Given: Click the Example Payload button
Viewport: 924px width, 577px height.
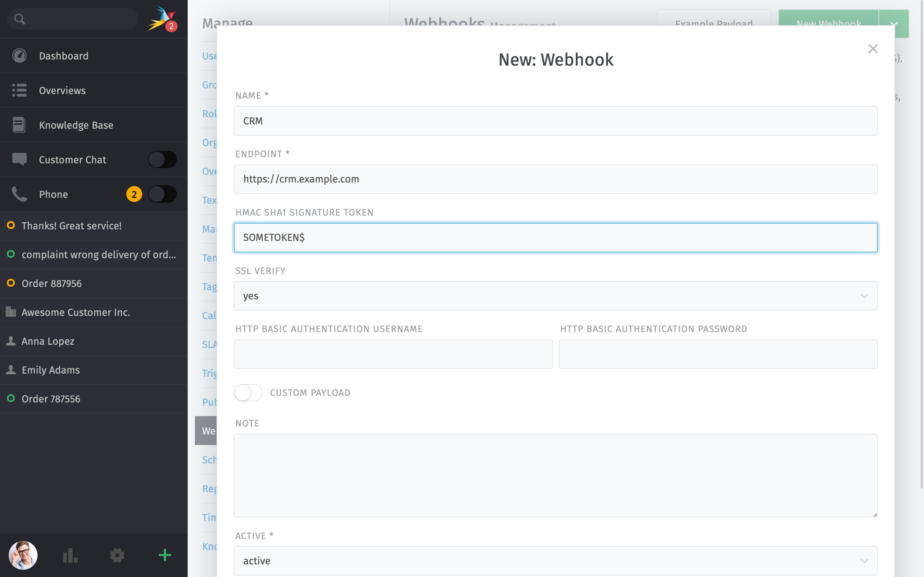Looking at the screenshot, I should (714, 24).
